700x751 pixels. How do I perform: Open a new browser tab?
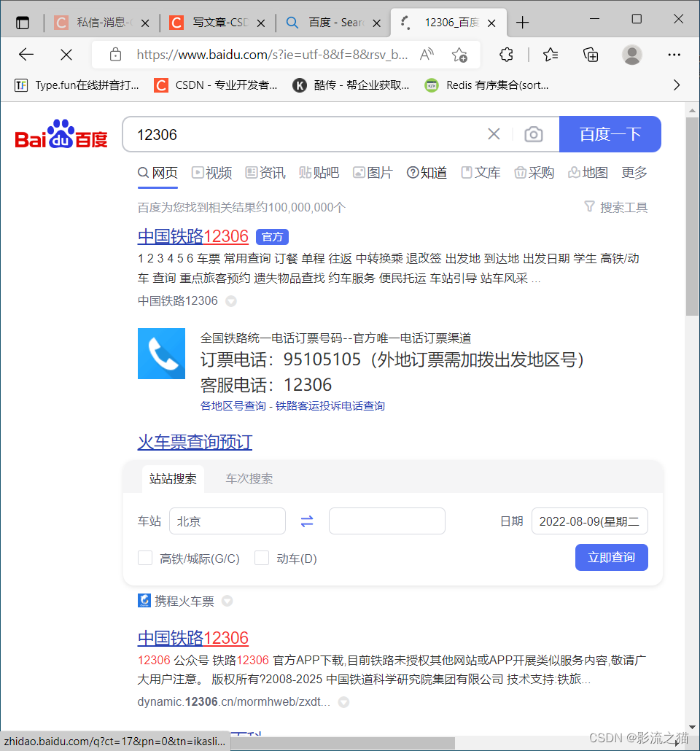tap(522, 23)
